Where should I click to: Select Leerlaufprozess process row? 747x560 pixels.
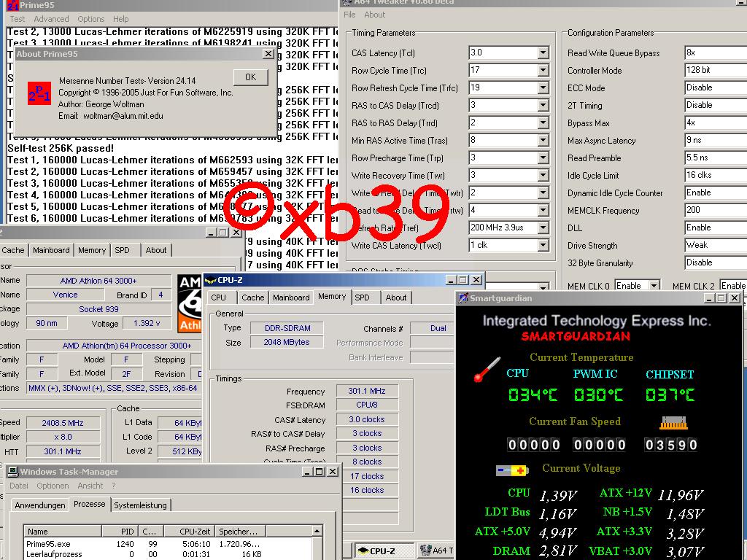point(169,554)
